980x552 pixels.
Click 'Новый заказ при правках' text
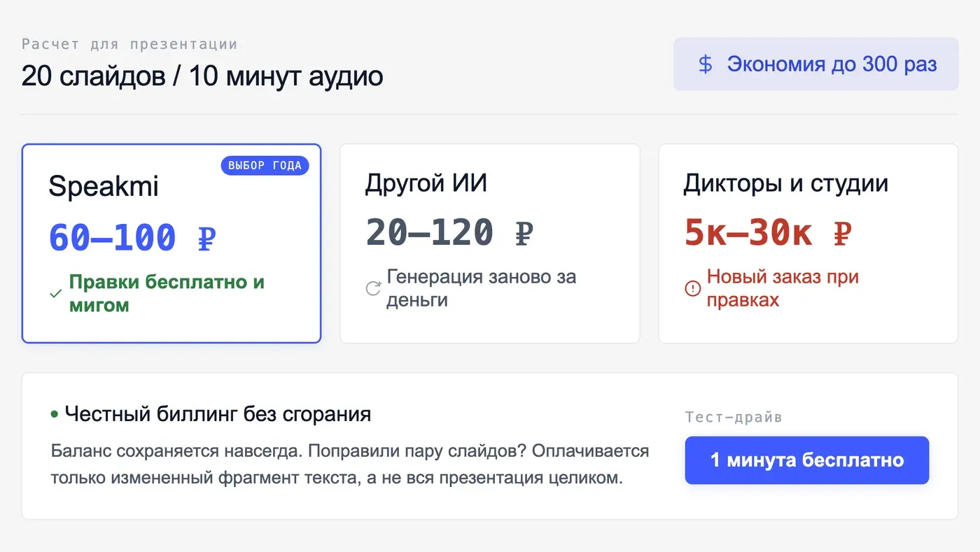coord(783,288)
